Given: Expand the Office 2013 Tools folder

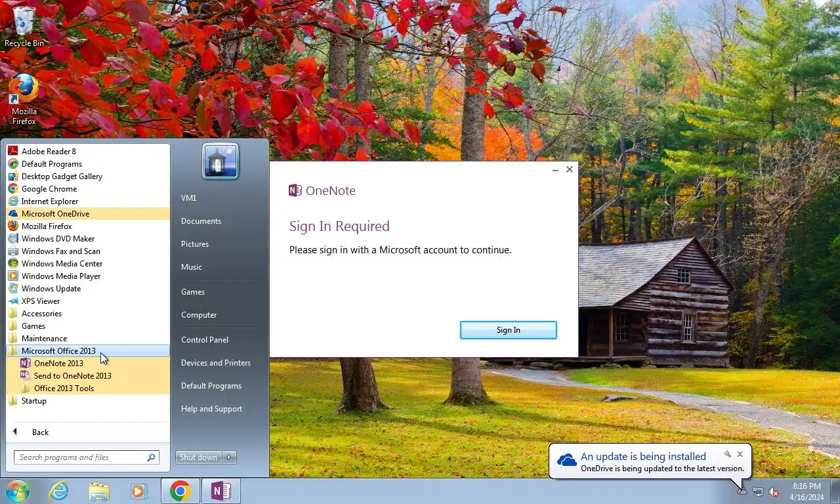Looking at the screenshot, I should click(x=88, y=388).
